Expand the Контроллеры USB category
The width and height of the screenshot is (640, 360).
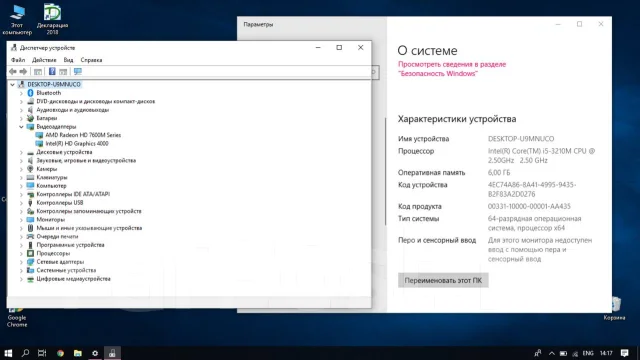pos(21,203)
